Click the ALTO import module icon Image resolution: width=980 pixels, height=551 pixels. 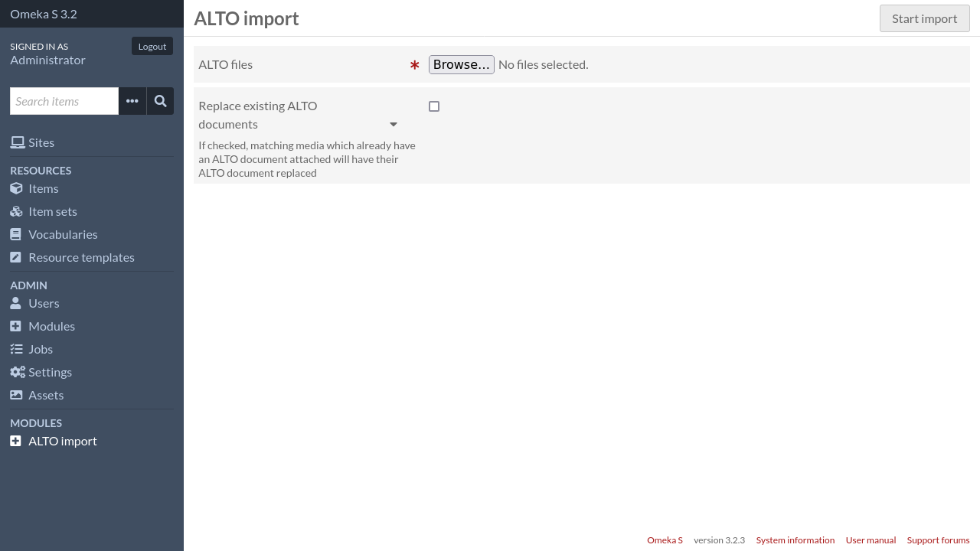[x=16, y=440]
